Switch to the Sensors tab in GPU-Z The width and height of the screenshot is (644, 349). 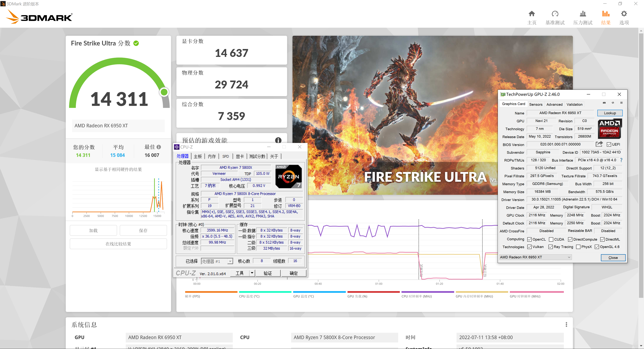click(535, 104)
